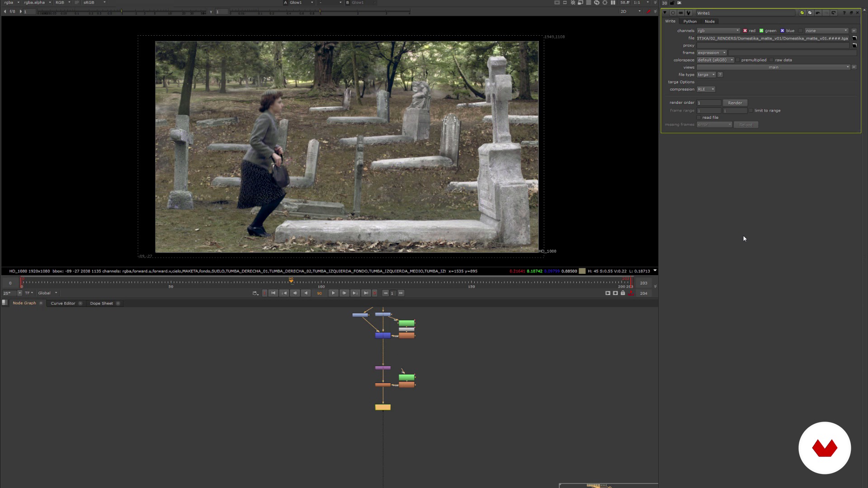Open the rgb channels dropdown

pyautogui.click(x=718, y=31)
